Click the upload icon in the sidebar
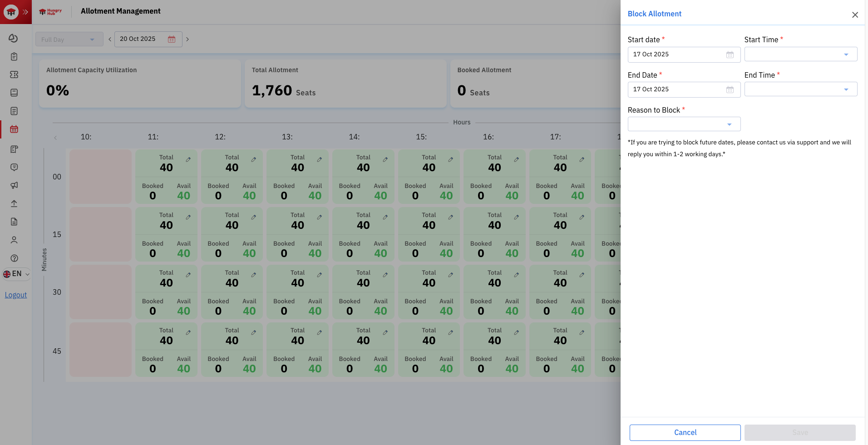Image resolution: width=868 pixels, height=445 pixels. pyautogui.click(x=14, y=203)
